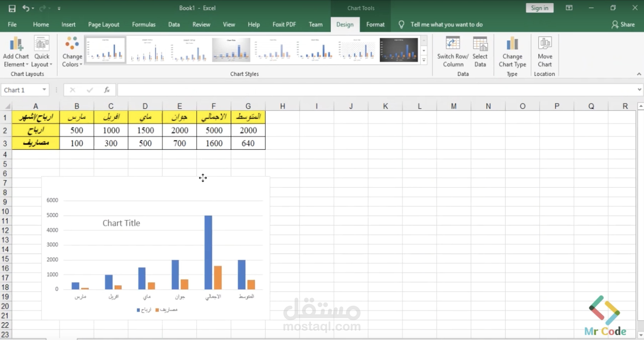Click the vertical scrollbar up arrow
644x340 pixels.
pos(641,106)
